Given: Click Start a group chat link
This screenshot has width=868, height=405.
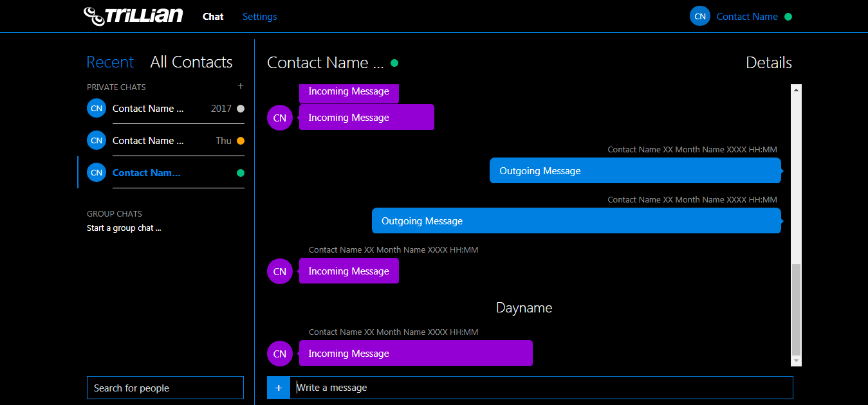Looking at the screenshot, I should point(124,228).
